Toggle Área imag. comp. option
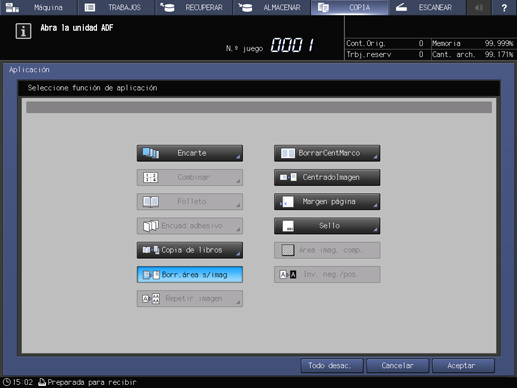517x388 pixels. coord(327,250)
